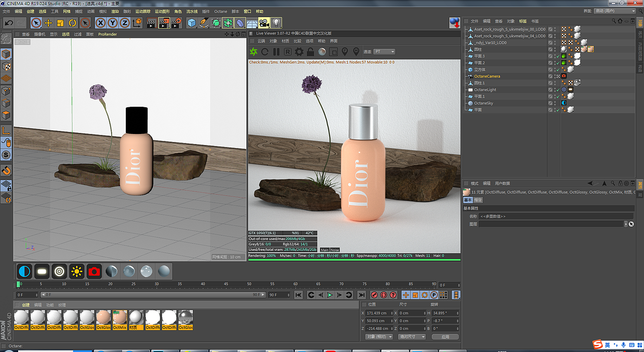Image resolution: width=644 pixels, height=352 pixels.
Task: Open the Octane menu
Action: (220, 11)
